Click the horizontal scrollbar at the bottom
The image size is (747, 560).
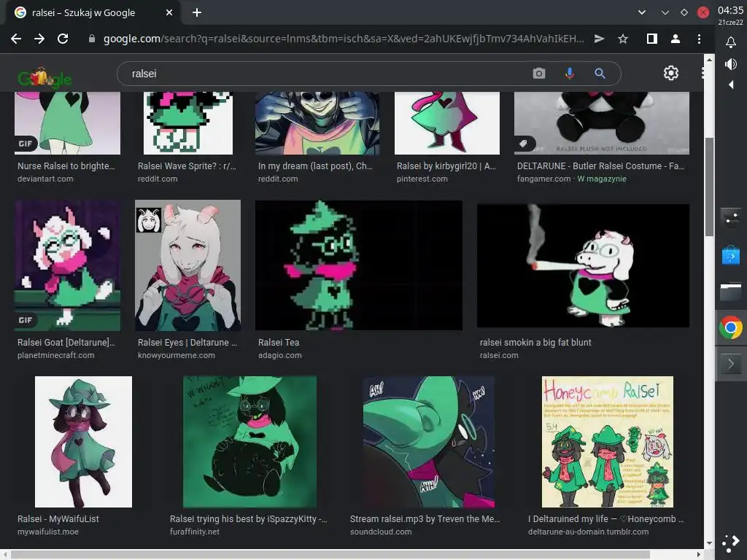[330, 554]
